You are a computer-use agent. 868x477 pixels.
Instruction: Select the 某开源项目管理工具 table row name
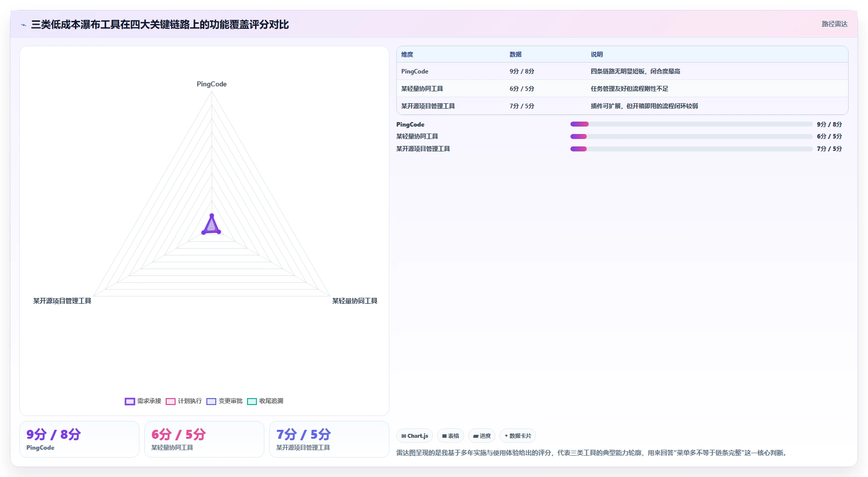point(428,106)
